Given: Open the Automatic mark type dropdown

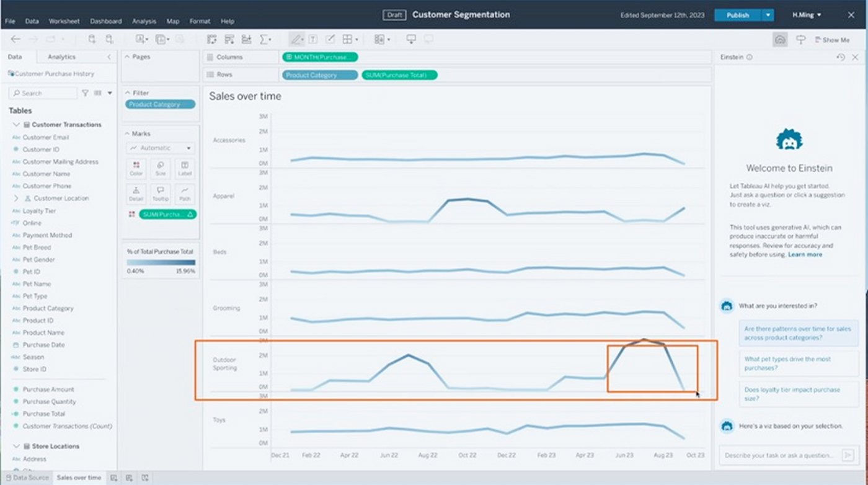Looking at the screenshot, I should [x=161, y=148].
